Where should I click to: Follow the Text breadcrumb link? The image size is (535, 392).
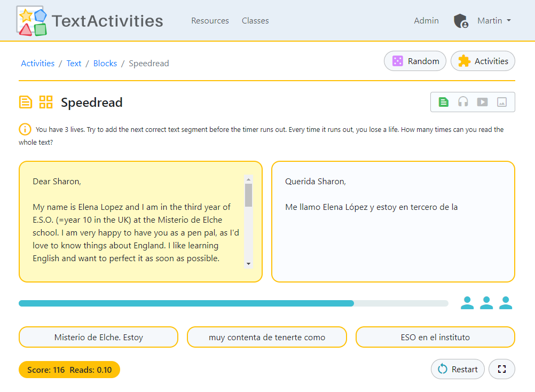(74, 64)
